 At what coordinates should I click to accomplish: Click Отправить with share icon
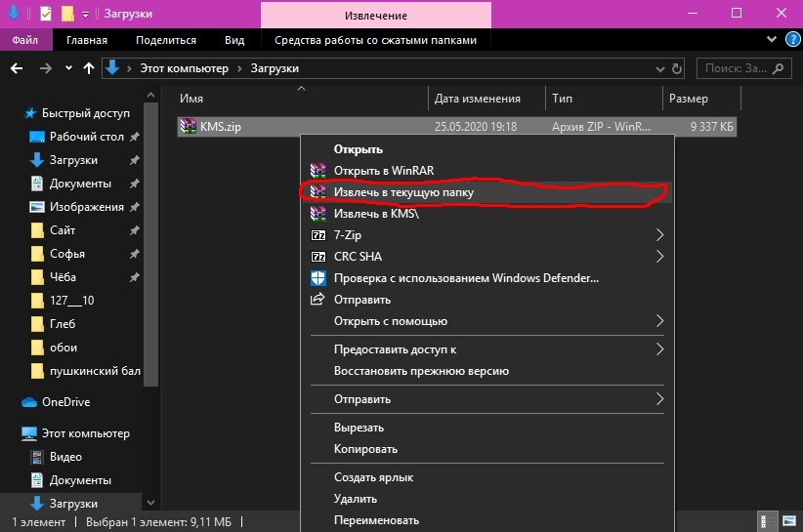tap(487, 300)
